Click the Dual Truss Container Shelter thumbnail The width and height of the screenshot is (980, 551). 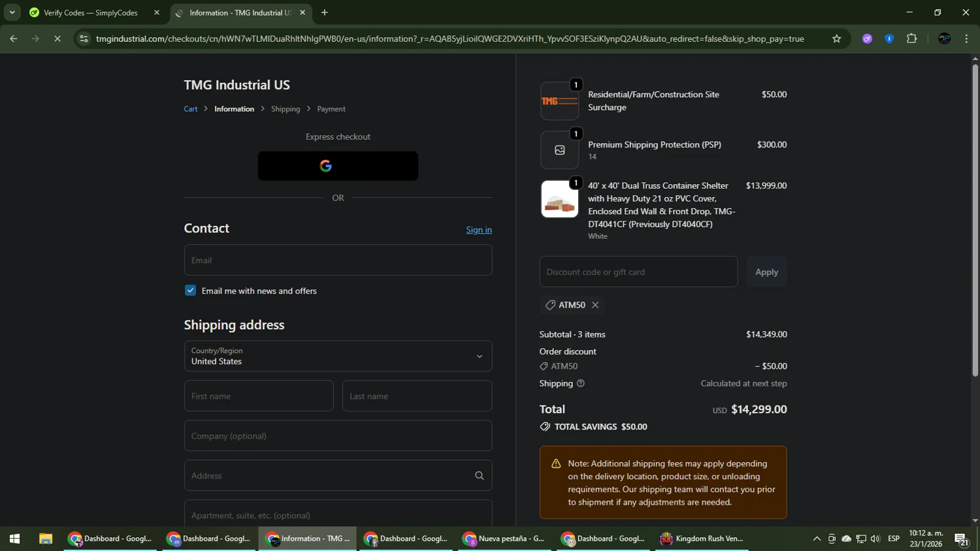[x=559, y=199]
